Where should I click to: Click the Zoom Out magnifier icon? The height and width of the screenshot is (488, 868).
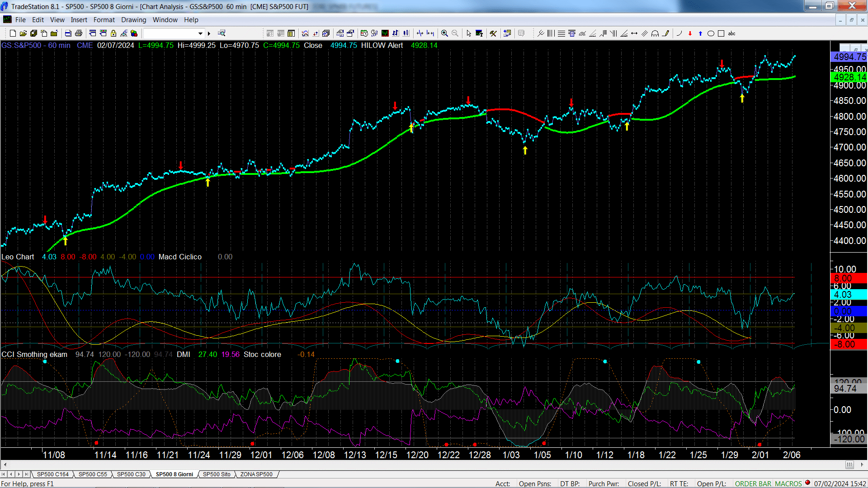[x=455, y=33]
